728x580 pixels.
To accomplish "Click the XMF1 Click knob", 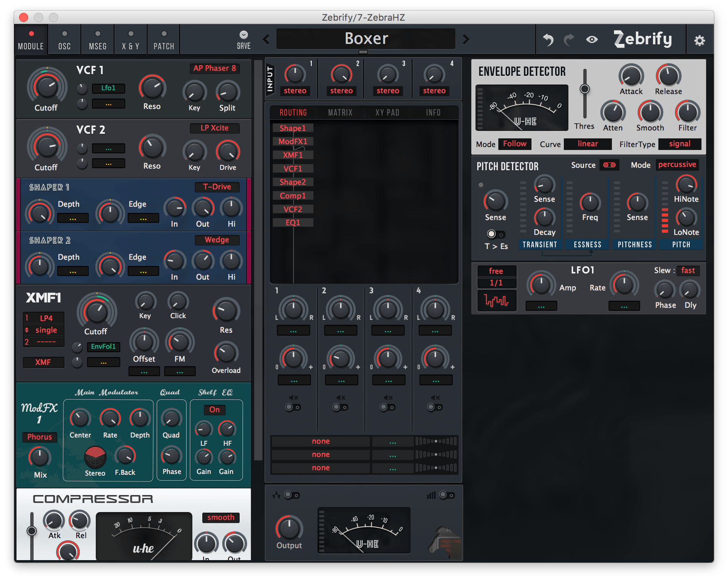I will click(x=178, y=301).
